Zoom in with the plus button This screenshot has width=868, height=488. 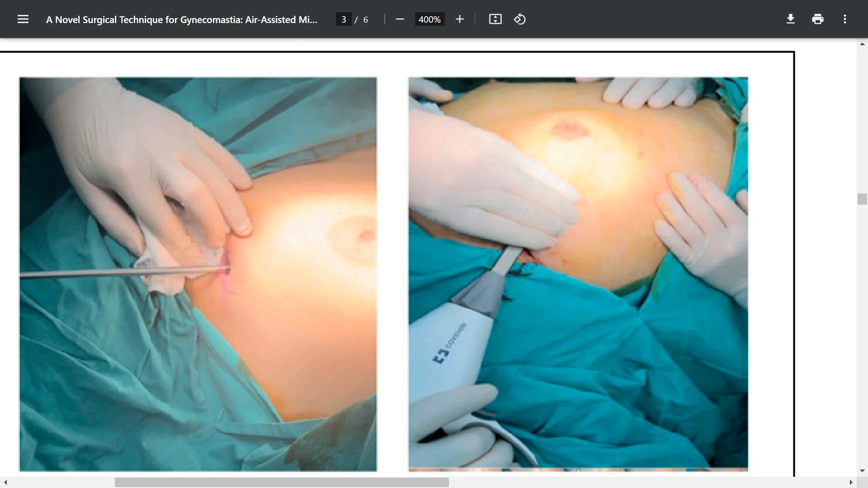click(x=460, y=19)
